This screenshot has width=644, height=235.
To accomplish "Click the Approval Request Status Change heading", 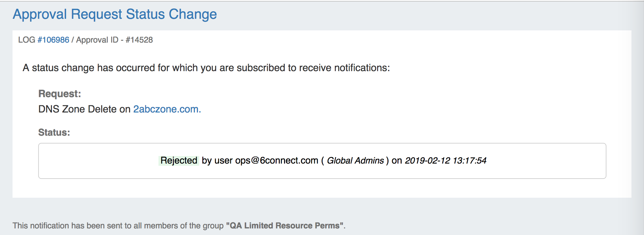I will point(115,14).
